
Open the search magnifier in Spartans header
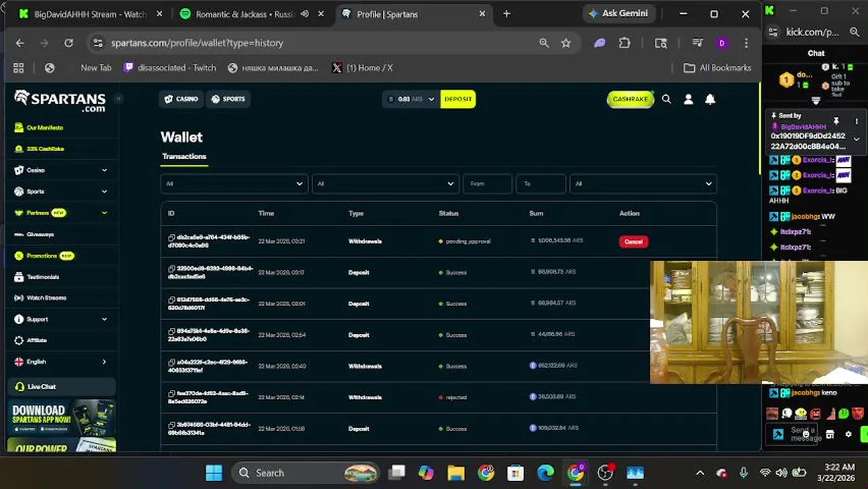click(666, 99)
